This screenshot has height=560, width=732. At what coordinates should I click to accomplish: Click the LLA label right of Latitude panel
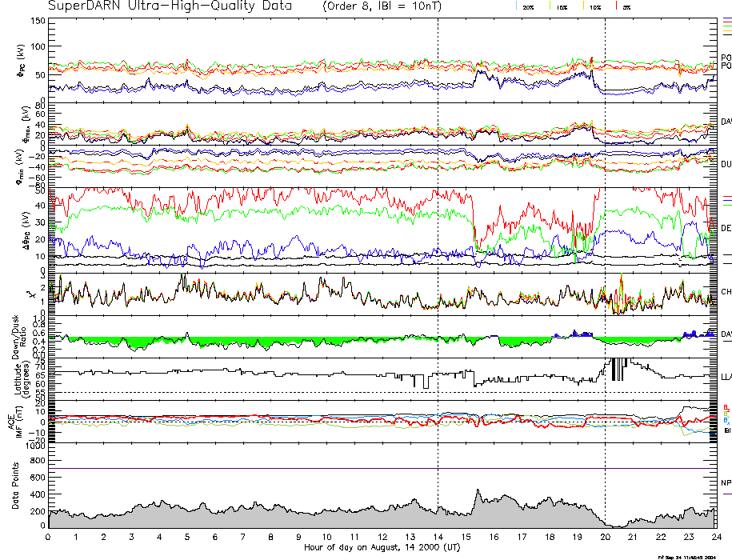(x=726, y=376)
